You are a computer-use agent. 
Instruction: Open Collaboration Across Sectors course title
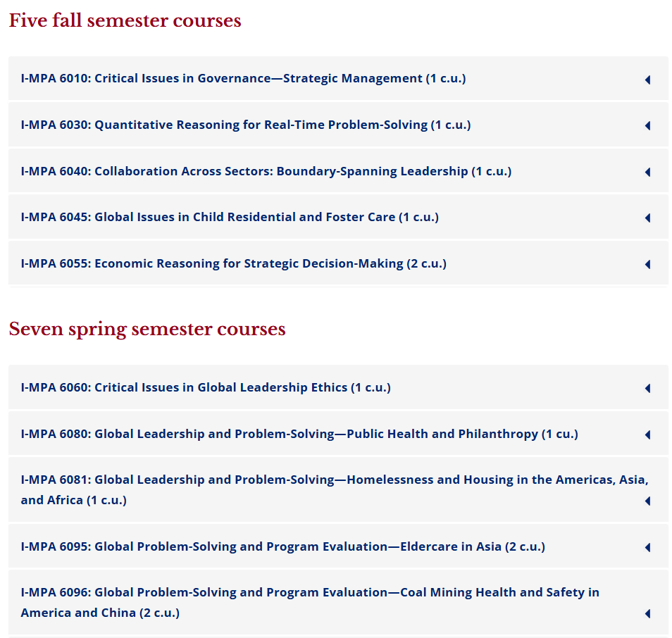pos(266,171)
